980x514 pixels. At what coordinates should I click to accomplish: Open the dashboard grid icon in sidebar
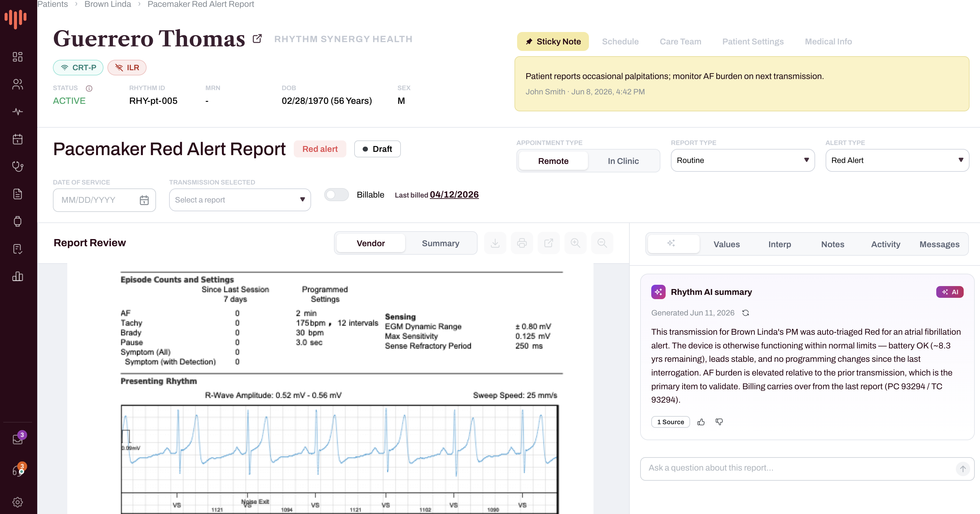tap(18, 57)
